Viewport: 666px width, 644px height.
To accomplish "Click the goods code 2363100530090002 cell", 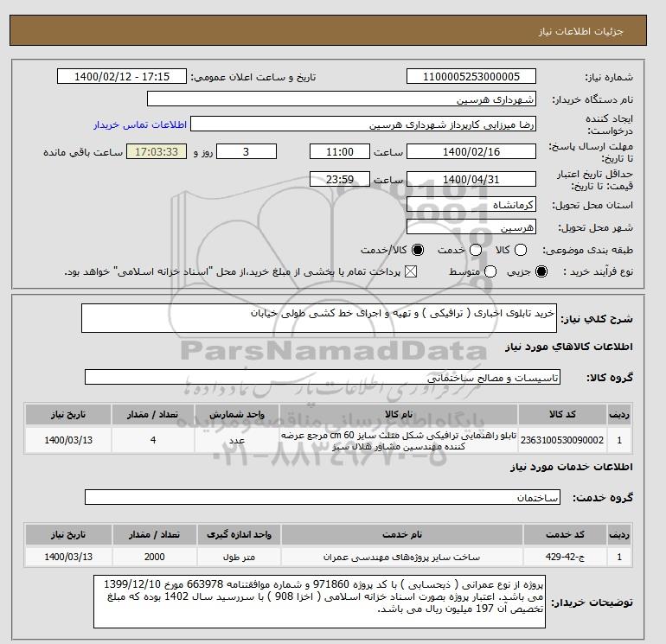I will pos(562,440).
